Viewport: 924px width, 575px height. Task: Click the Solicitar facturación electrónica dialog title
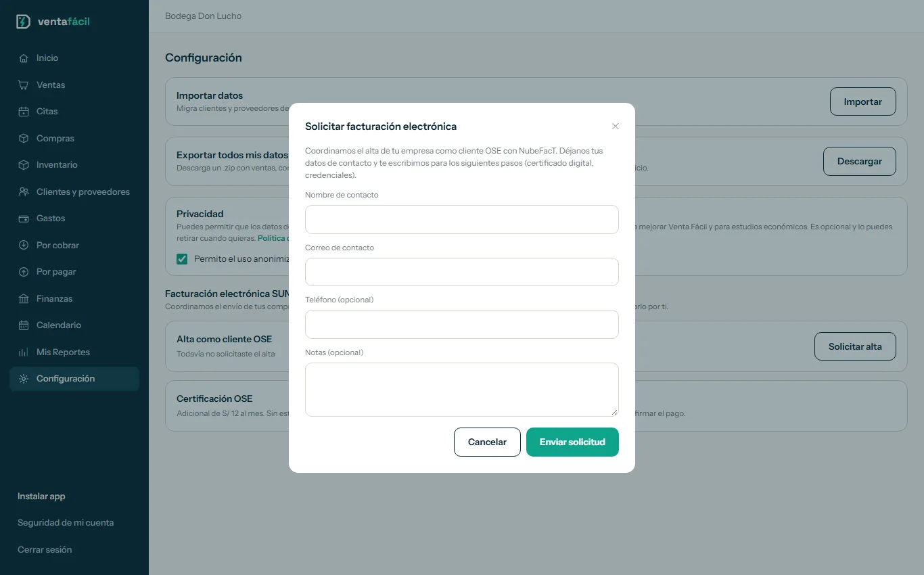click(x=381, y=127)
